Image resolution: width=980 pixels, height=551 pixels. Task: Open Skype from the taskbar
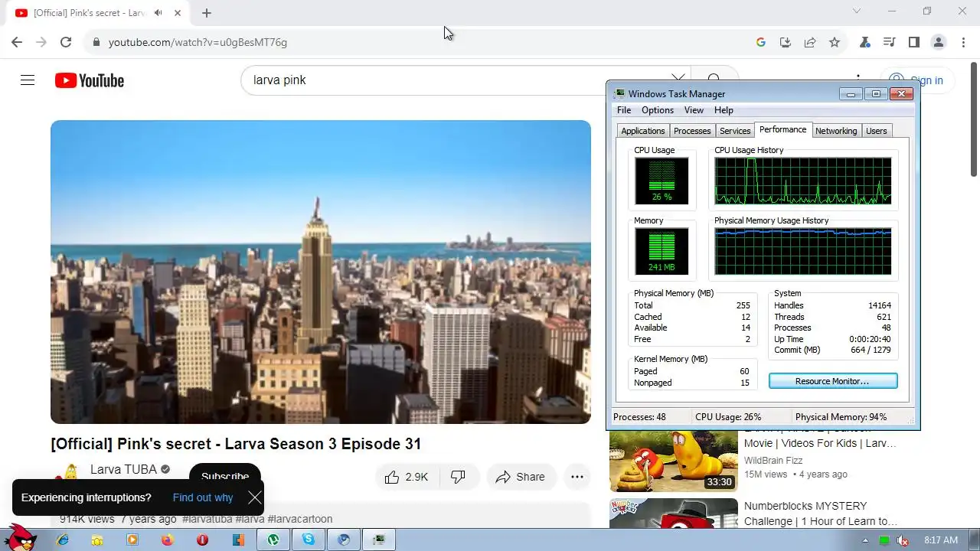click(x=309, y=540)
